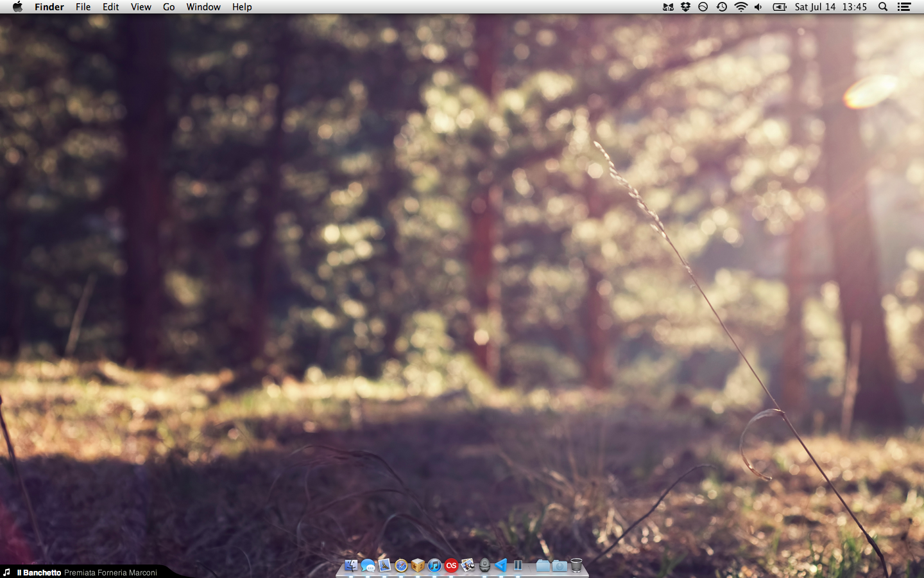Open iTunes from the dock

[x=434, y=565]
